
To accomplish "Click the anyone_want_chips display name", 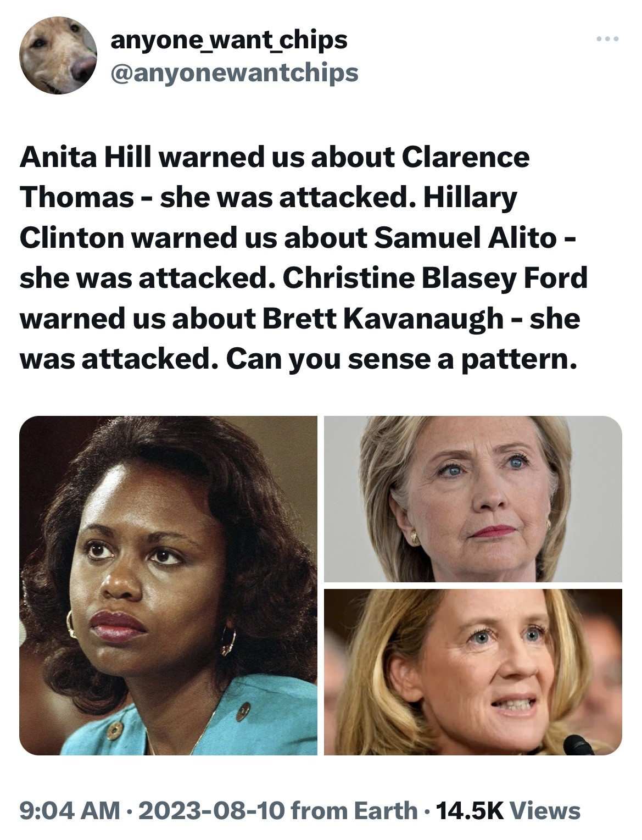I will (228, 40).
